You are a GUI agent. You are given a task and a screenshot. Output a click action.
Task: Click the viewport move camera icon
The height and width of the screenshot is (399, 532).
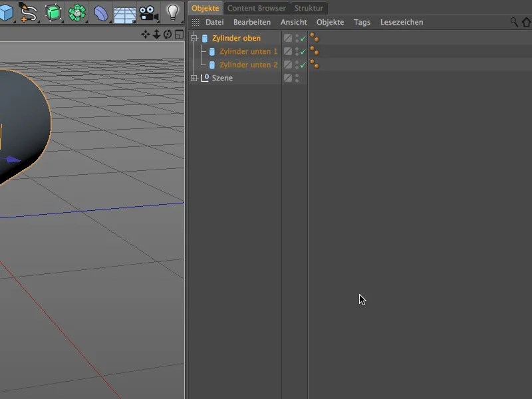[146, 35]
